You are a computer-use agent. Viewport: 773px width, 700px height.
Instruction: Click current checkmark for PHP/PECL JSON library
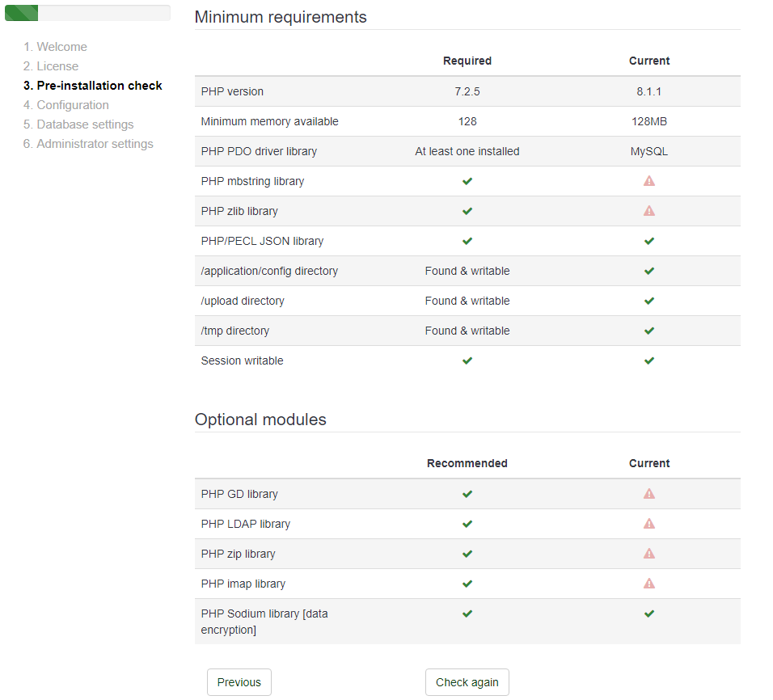(x=648, y=241)
